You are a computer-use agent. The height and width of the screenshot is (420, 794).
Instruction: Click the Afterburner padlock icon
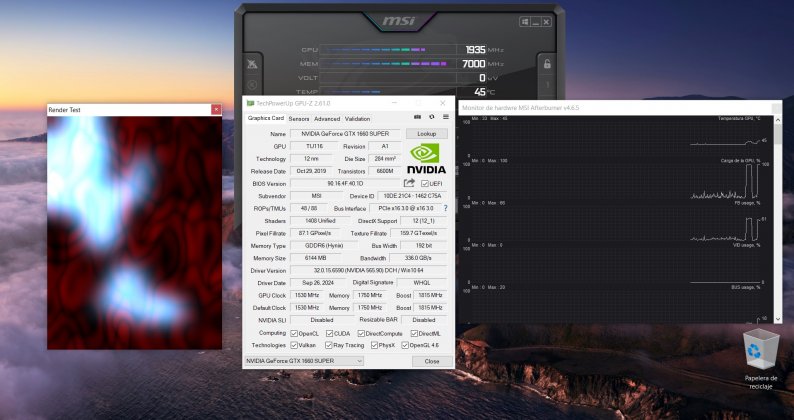pyautogui.click(x=547, y=64)
